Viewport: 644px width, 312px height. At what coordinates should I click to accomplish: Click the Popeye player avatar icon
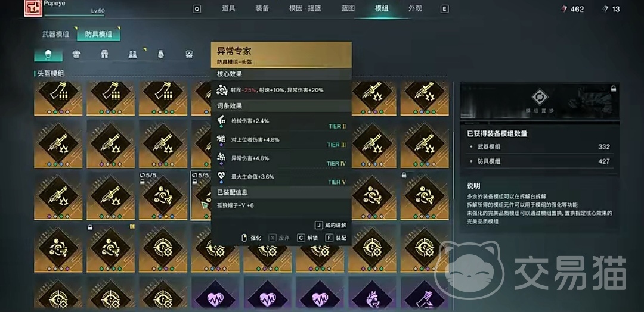(31, 8)
